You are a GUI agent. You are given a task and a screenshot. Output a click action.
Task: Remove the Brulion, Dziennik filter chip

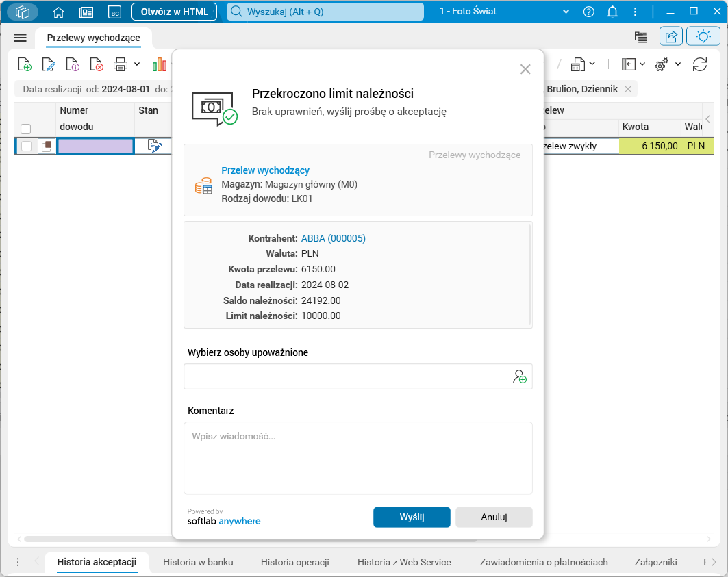coord(628,89)
